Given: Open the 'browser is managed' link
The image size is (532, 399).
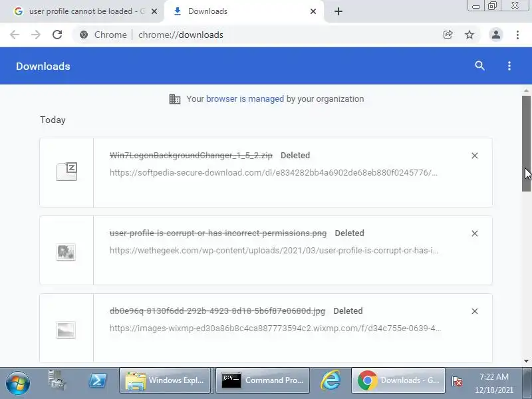Looking at the screenshot, I should tap(245, 98).
